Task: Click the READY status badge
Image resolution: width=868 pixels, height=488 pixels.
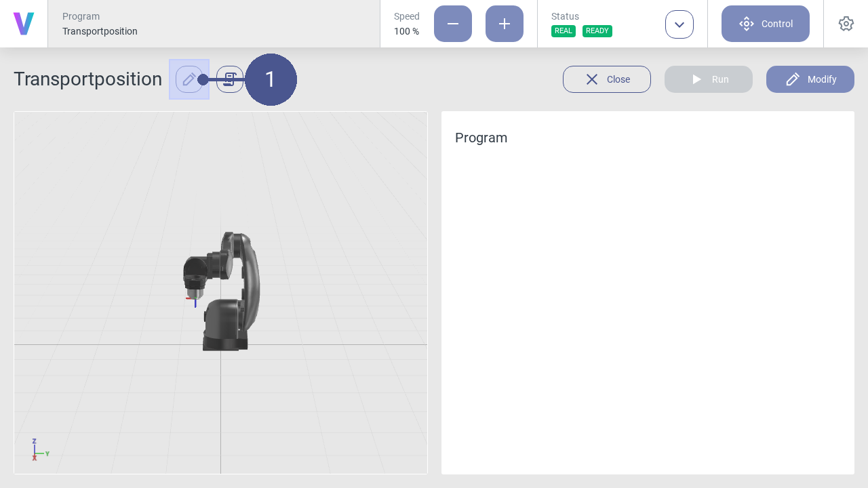Action: pyautogui.click(x=597, y=31)
